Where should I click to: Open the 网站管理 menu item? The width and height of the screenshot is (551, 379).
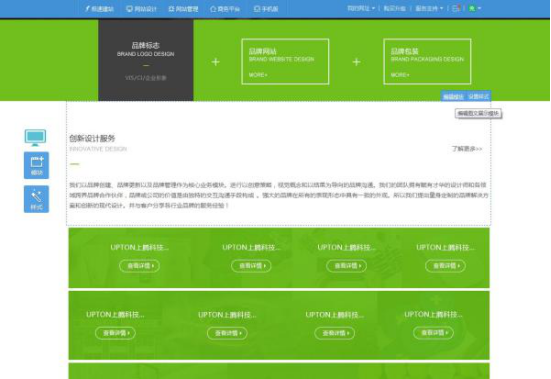[x=183, y=9]
